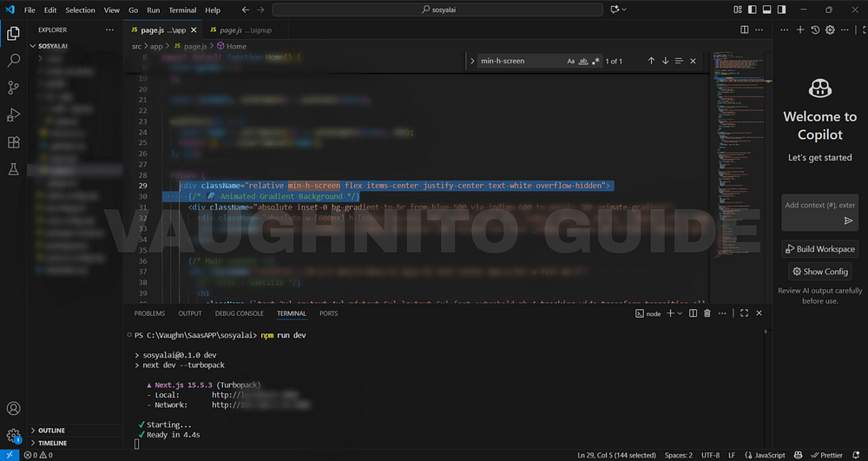
Task: Toggle secondary side bar visibility
Action: click(781, 10)
